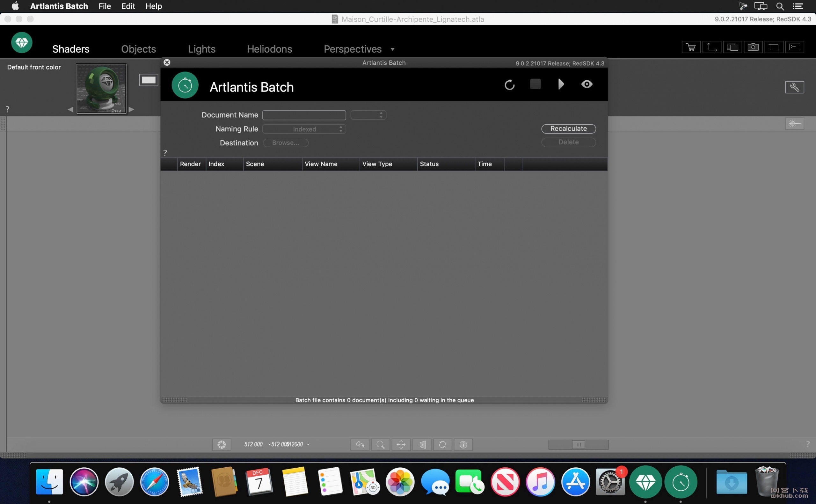The image size is (816, 504).
Task: Click the previous shader left arrow
Action: (70, 109)
